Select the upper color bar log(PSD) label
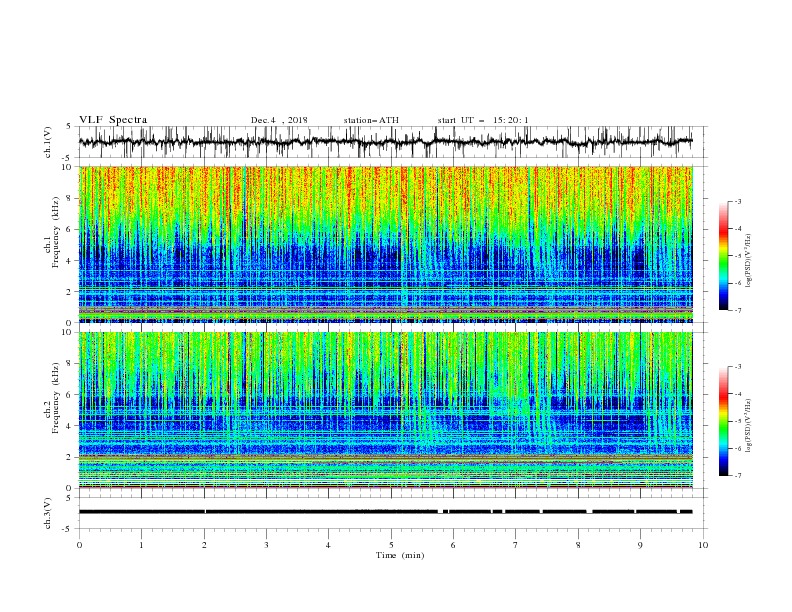The image size is (792, 612). coord(749,261)
